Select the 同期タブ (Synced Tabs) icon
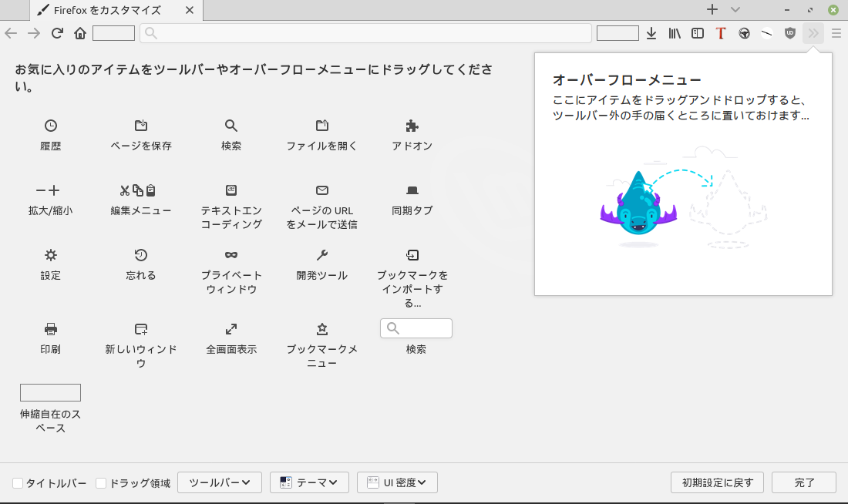This screenshot has width=848, height=504. 412,190
